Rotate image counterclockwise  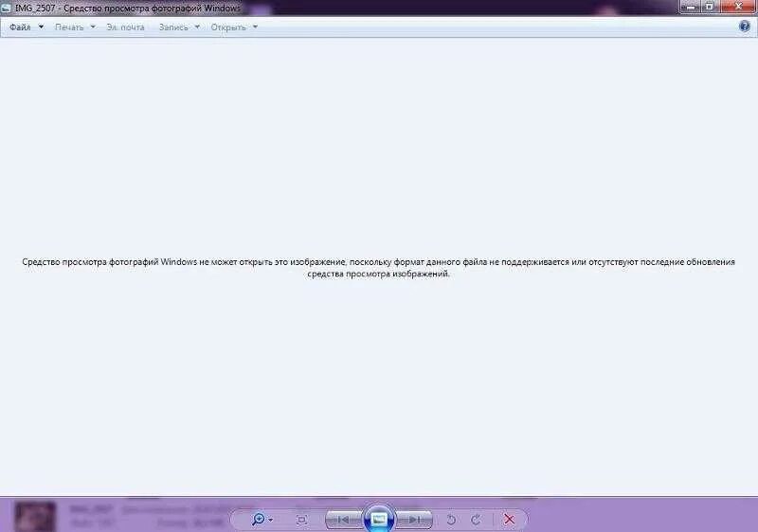[451, 520]
